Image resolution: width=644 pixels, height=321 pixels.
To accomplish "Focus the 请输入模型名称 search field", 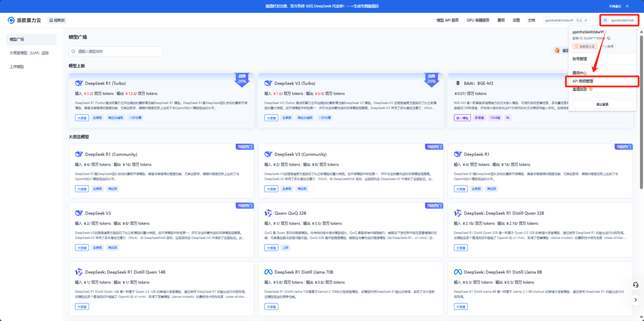I will [115, 51].
